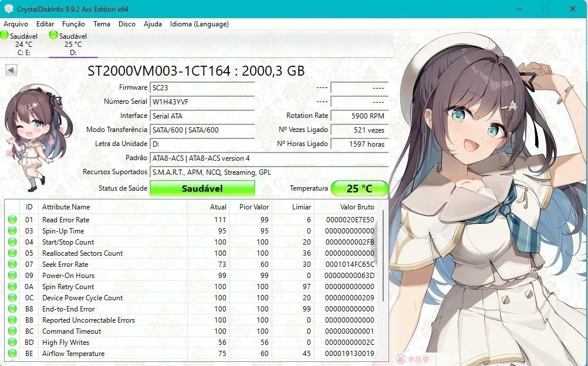Click the Interface field Serial ATA

tap(202, 116)
